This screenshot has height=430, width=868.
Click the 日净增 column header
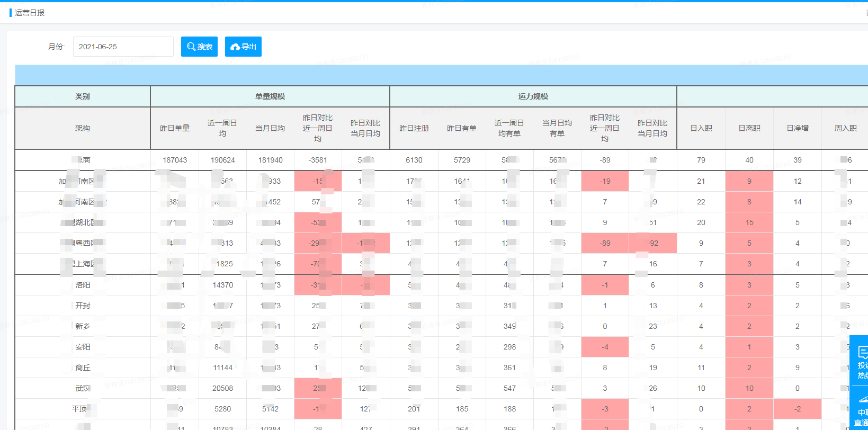click(x=798, y=128)
